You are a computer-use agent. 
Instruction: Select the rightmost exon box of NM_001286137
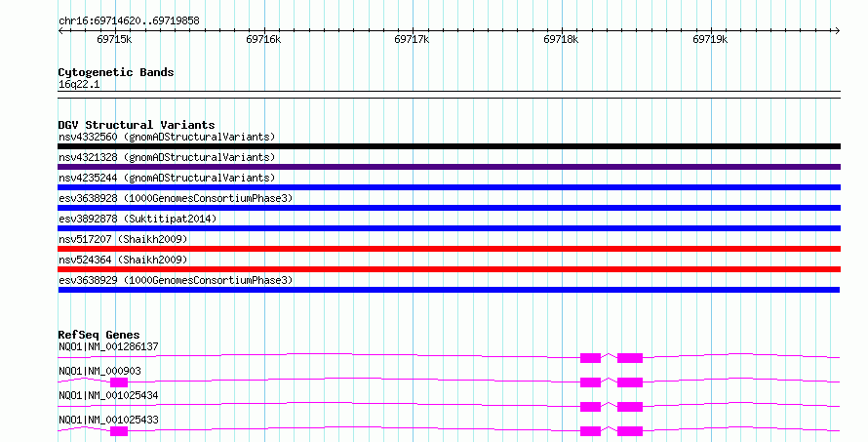pyautogui.click(x=630, y=358)
